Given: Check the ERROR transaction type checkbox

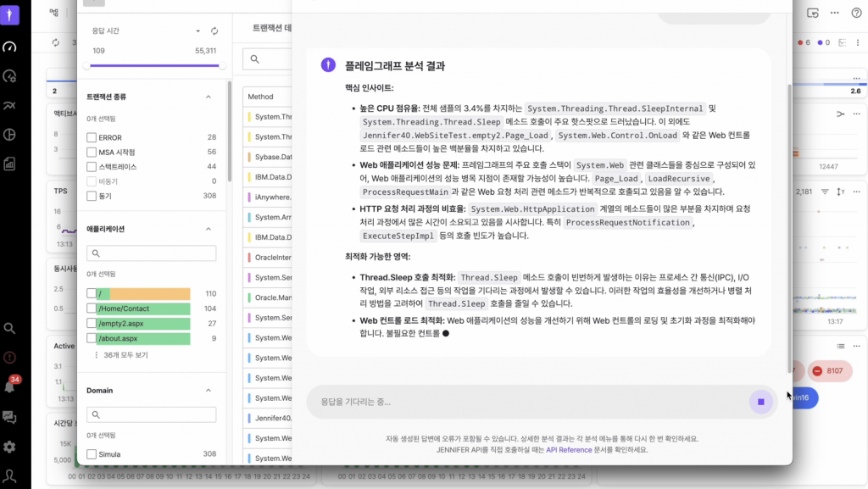Looking at the screenshot, I should pos(92,137).
